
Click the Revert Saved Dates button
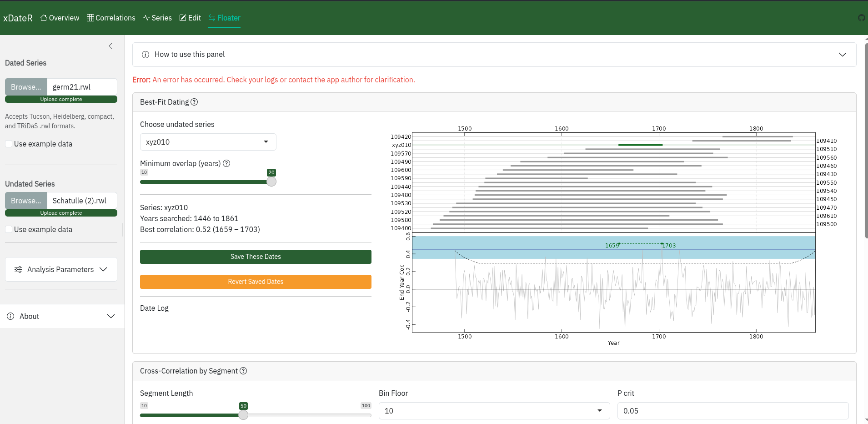pyautogui.click(x=256, y=282)
